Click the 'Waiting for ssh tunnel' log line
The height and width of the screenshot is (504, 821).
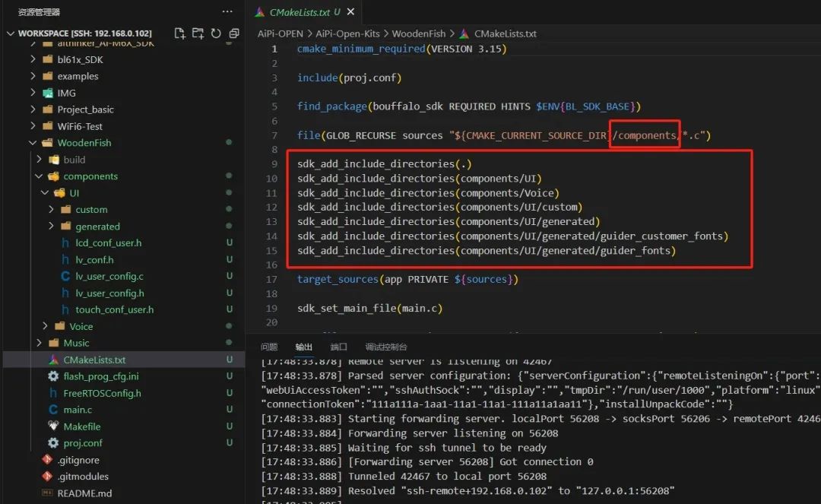(x=403, y=448)
